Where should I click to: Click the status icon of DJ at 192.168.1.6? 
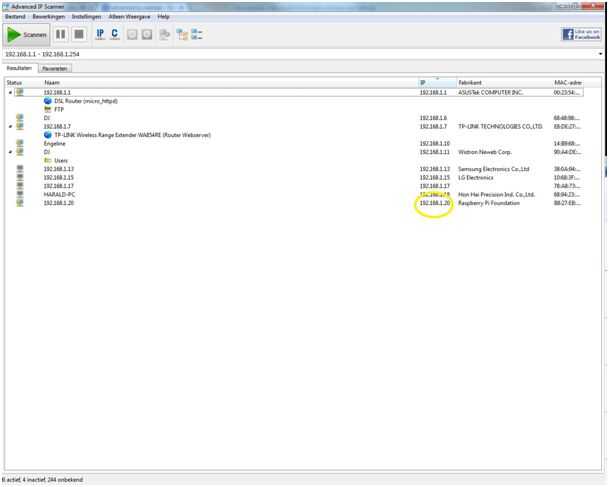click(19, 118)
